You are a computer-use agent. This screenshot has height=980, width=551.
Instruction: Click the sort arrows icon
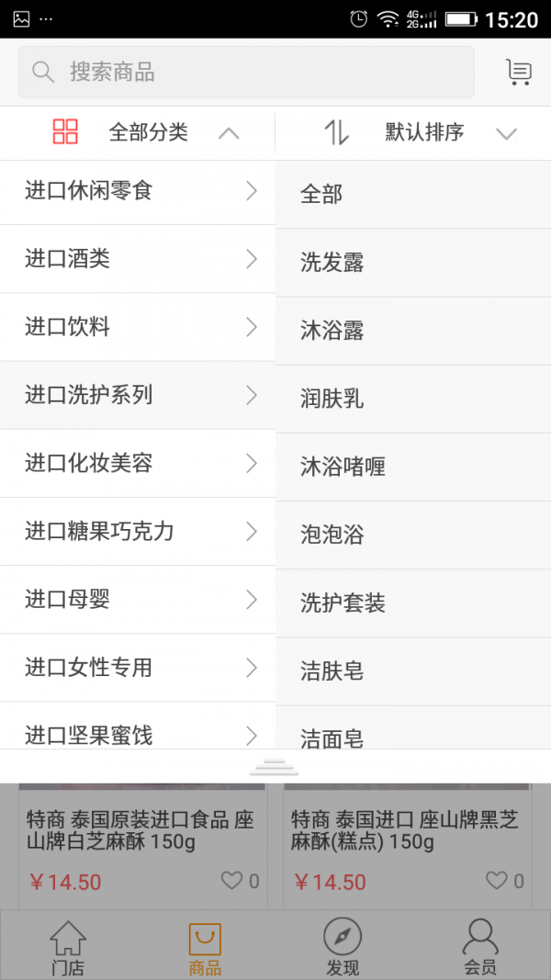(x=337, y=132)
